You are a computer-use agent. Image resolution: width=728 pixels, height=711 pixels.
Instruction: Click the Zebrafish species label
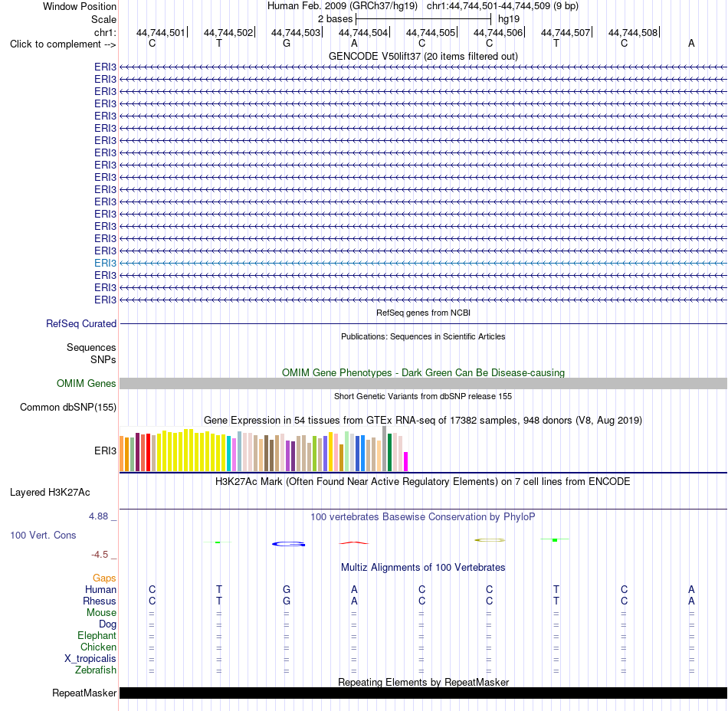[96, 670]
